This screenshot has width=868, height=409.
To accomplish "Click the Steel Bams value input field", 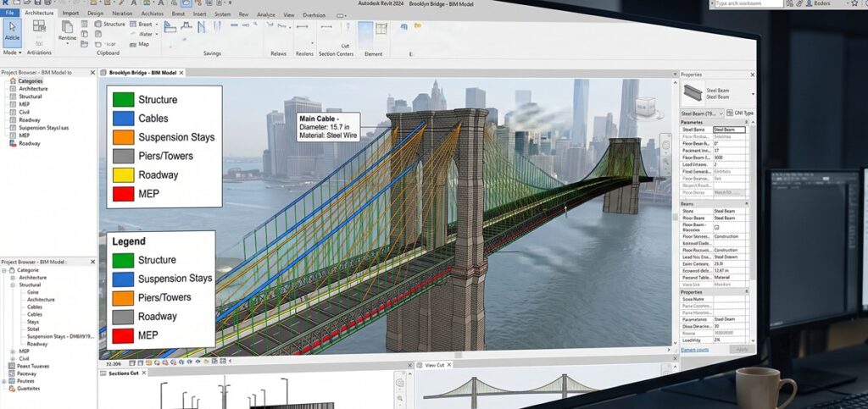I will (x=729, y=130).
